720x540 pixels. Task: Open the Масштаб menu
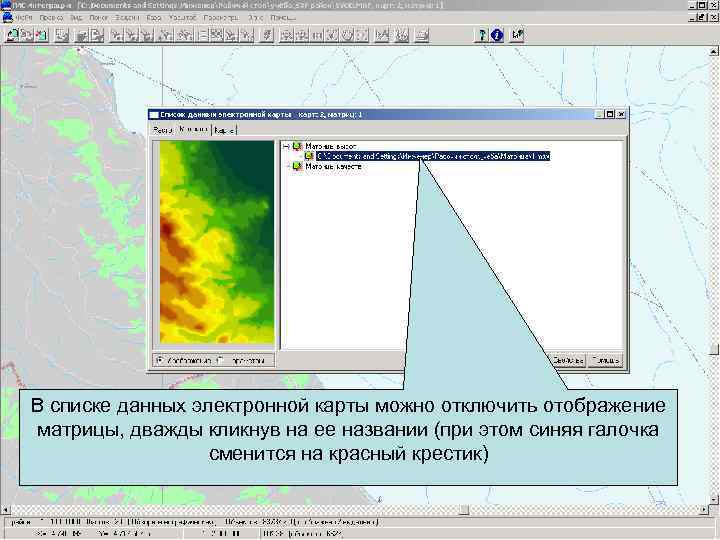coord(182,17)
